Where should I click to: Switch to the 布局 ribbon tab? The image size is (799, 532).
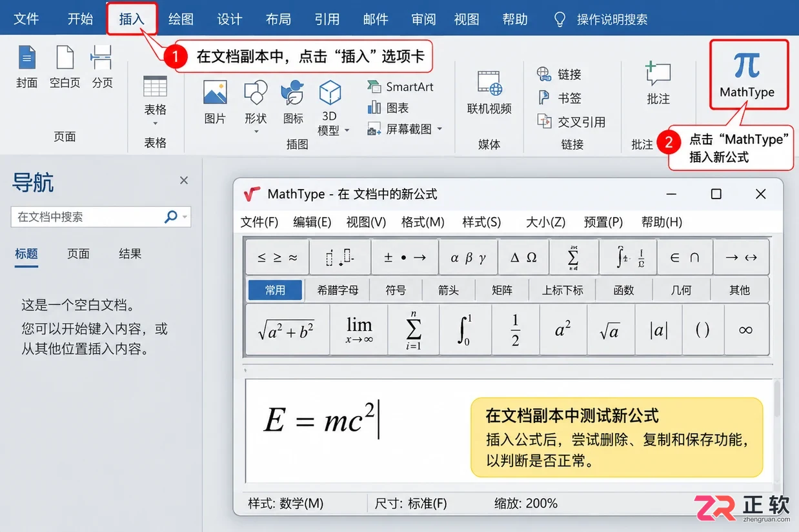pos(278,19)
